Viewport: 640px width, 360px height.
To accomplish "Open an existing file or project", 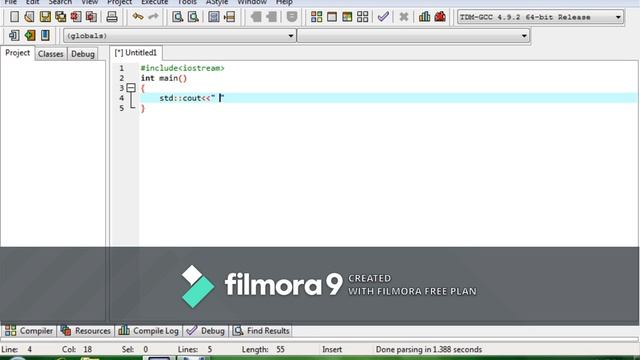I will coord(29,17).
